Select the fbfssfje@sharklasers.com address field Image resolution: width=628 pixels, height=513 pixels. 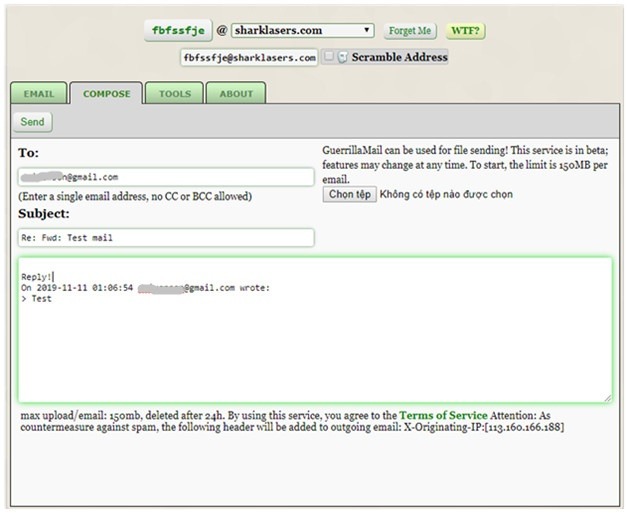click(x=249, y=58)
